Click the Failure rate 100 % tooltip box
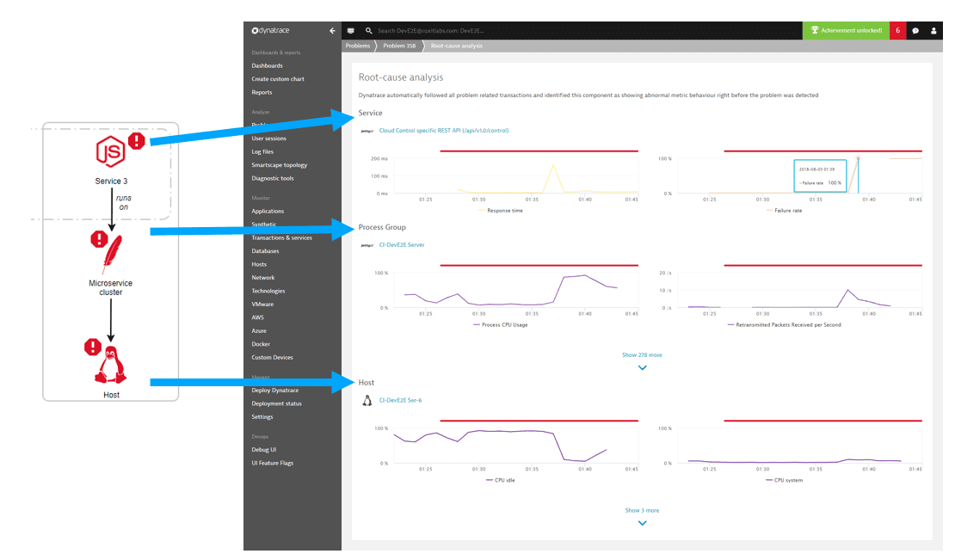This screenshot has width=955, height=560. click(820, 175)
